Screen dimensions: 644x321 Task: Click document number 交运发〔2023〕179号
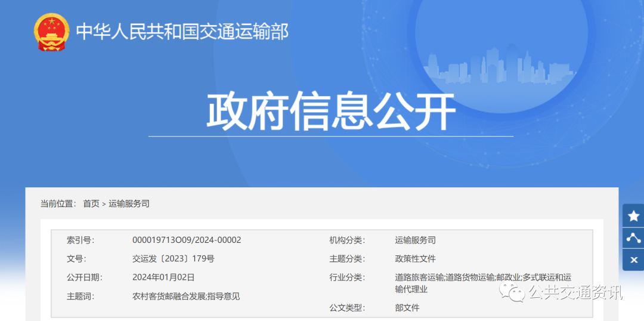(173, 258)
